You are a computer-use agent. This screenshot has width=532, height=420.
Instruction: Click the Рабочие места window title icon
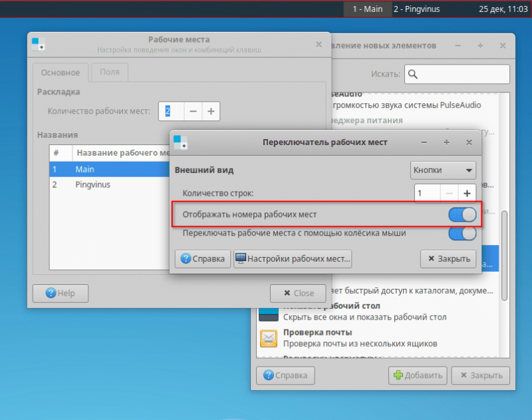tap(39, 44)
